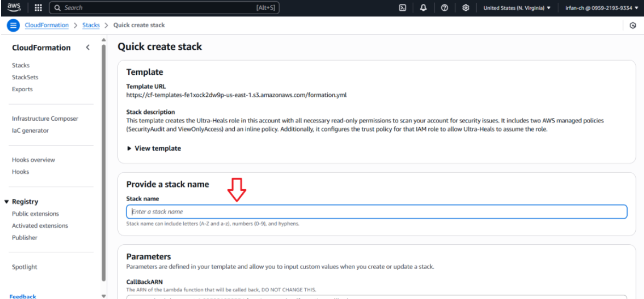Click the CloudFormation sidebar heading
Screen dimensions: 644x299
click(41, 48)
